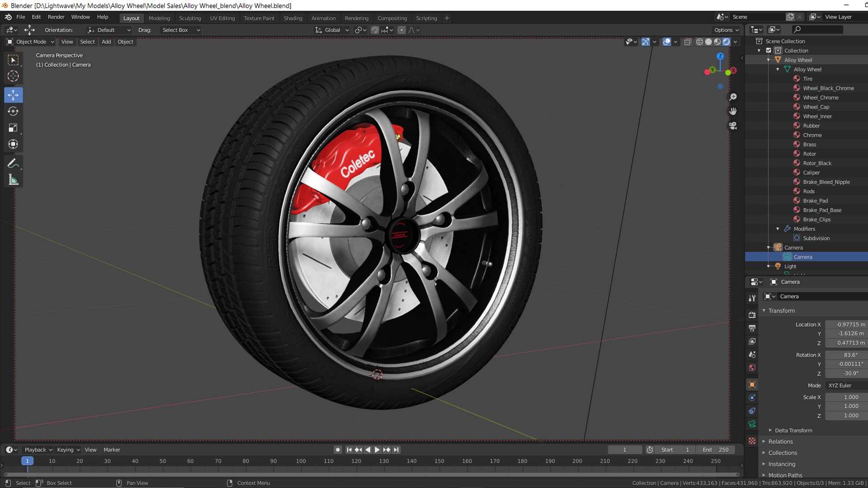This screenshot has height=488, width=868.
Task: Open the timeline Marker menu
Action: [x=112, y=450]
